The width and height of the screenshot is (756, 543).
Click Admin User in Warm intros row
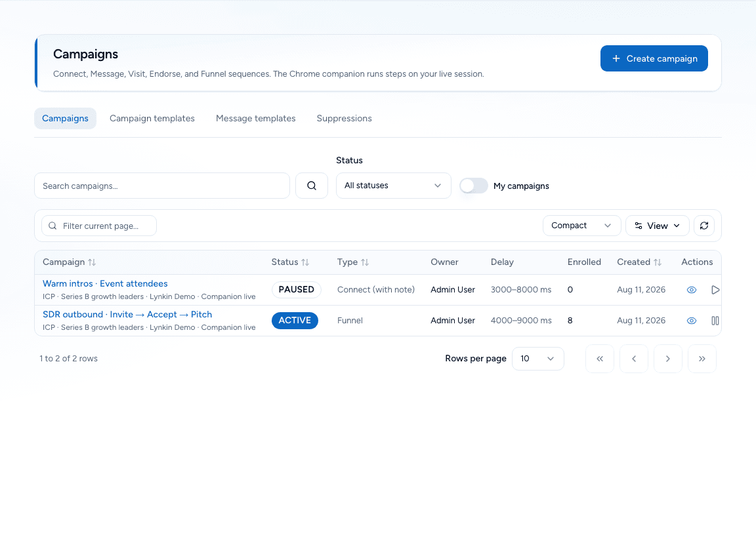coord(453,290)
